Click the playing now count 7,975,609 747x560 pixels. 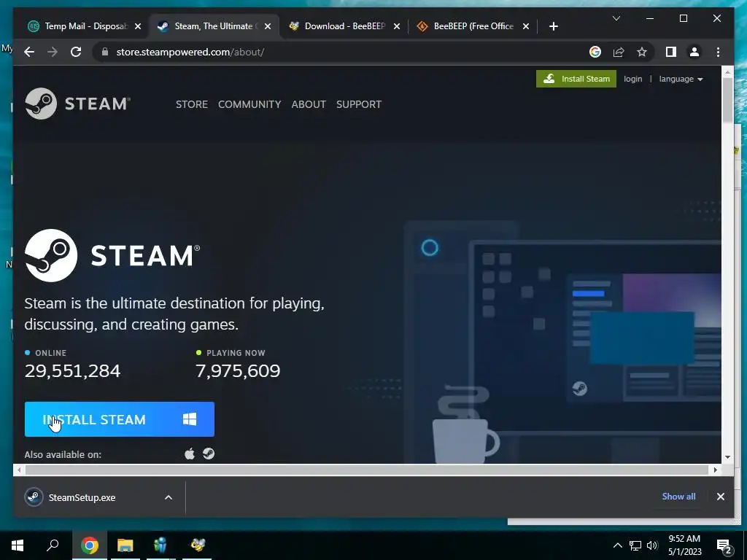[x=238, y=371]
